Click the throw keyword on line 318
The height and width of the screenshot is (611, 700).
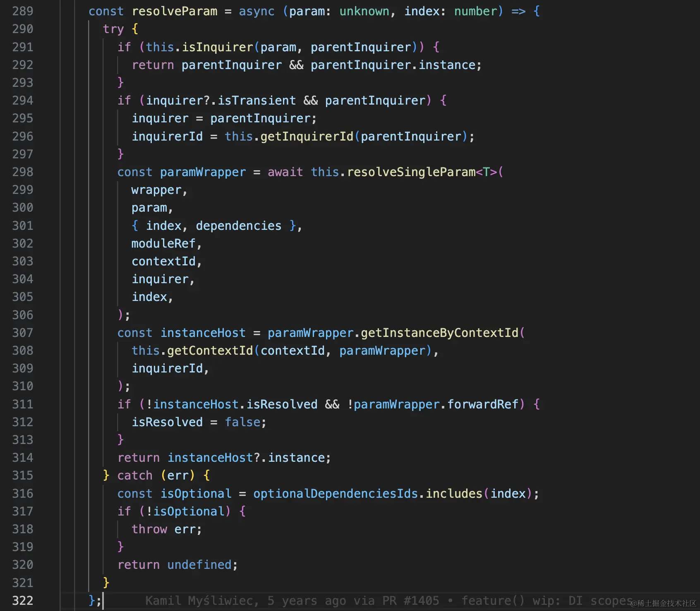149,529
